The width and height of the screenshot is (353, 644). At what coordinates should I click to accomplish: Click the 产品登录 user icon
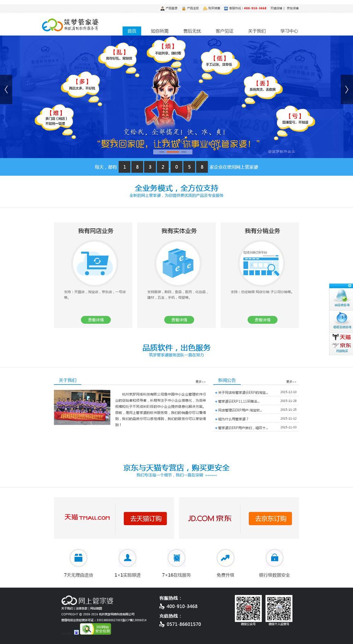[162, 8]
